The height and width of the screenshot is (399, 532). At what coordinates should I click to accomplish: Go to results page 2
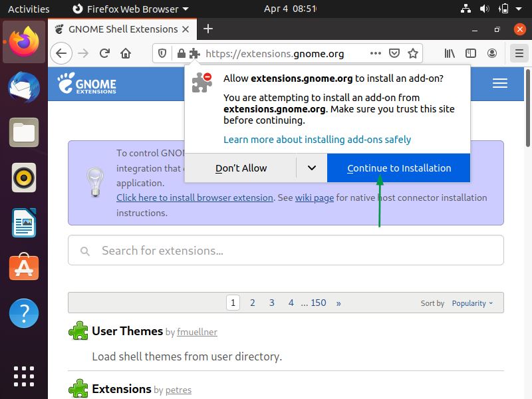(x=253, y=303)
